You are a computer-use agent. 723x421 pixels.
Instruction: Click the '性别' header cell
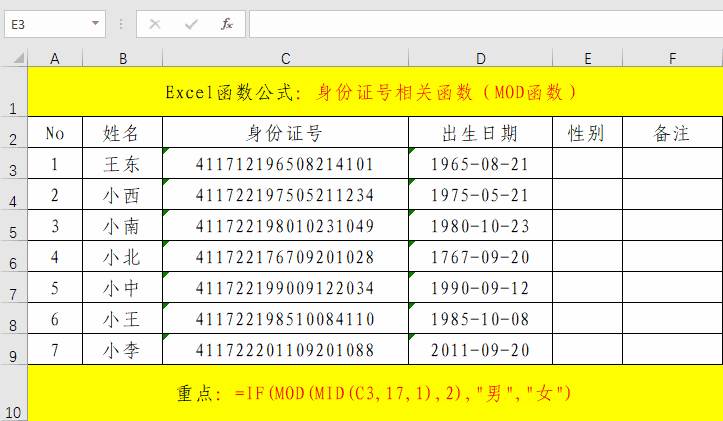(x=587, y=133)
